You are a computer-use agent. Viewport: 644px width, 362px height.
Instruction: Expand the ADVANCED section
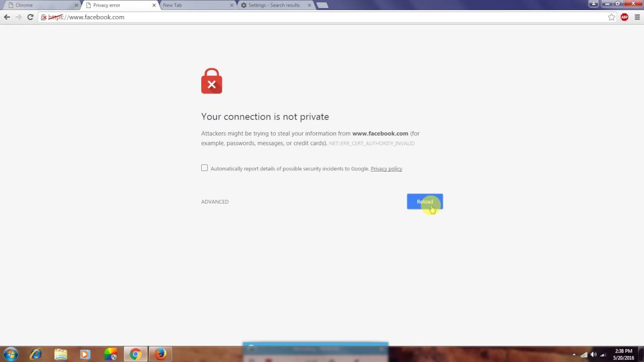click(x=215, y=202)
